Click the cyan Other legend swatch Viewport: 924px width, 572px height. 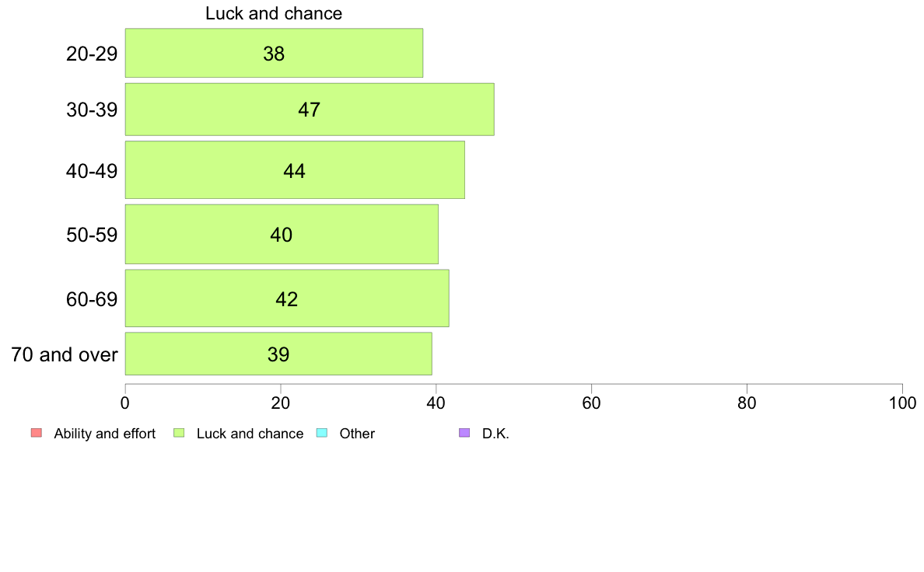322,433
